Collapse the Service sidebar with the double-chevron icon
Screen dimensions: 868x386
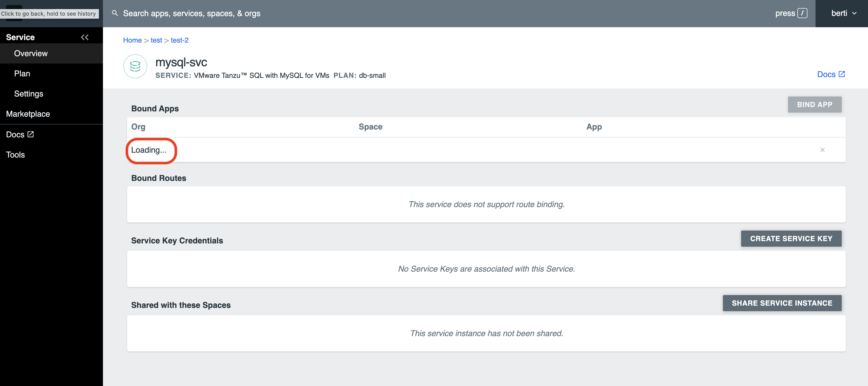pyautogui.click(x=85, y=37)
